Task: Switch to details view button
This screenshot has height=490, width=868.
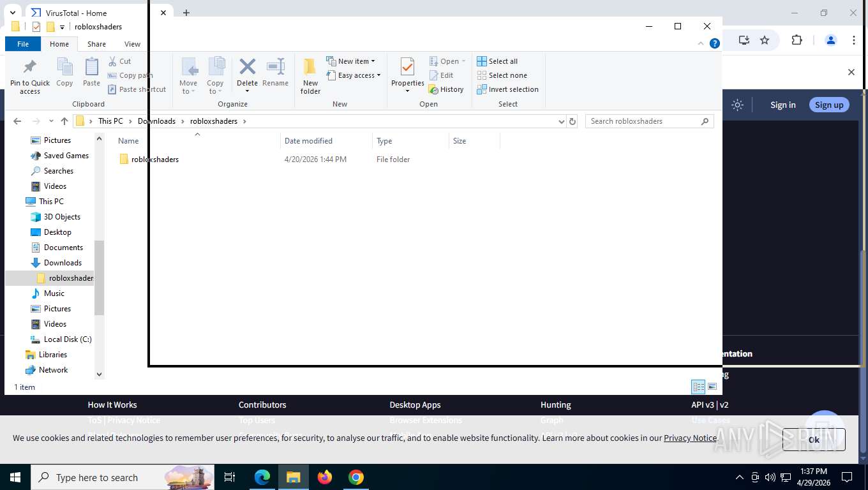Action: (x=698, y=387)
